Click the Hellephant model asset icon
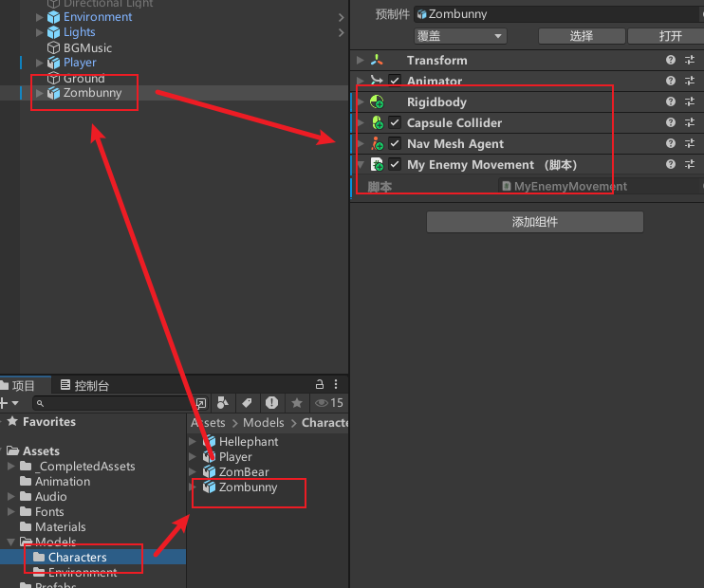Image resolution: width=704 pixels, height=588 pixels. (x=210, y=442)
